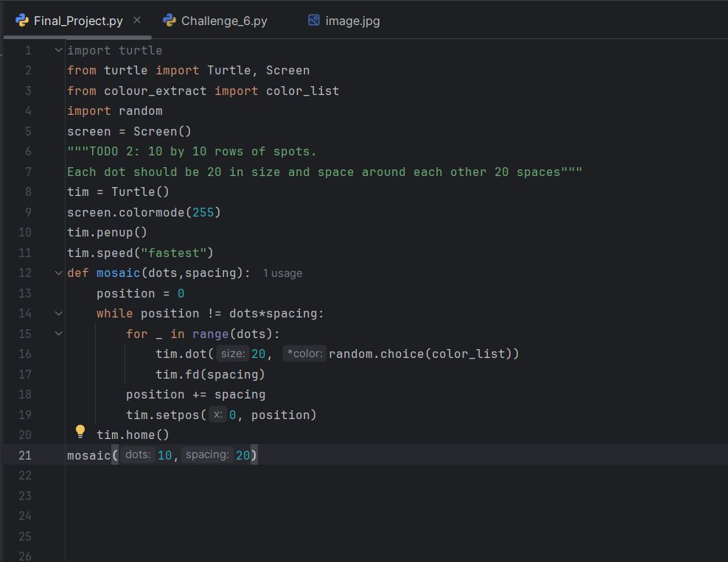
Task: Click the value 20 after 'spacing:' hint
Action: (243, 455)
